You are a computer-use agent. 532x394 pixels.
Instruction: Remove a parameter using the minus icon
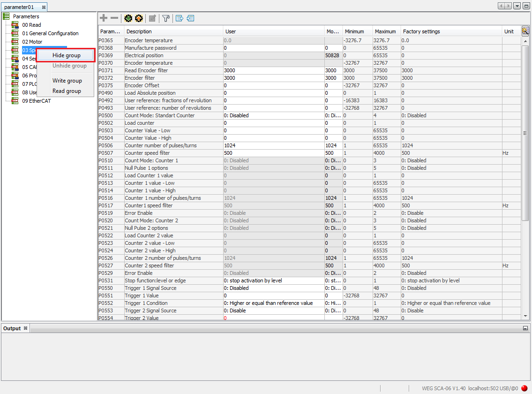click(x=114, y=18)
